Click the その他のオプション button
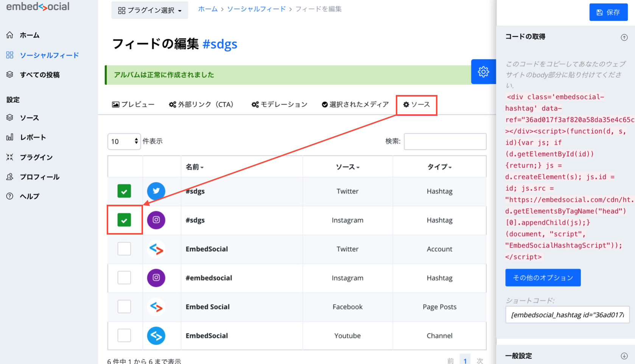The image size is (635, 364). coord(543,278)
